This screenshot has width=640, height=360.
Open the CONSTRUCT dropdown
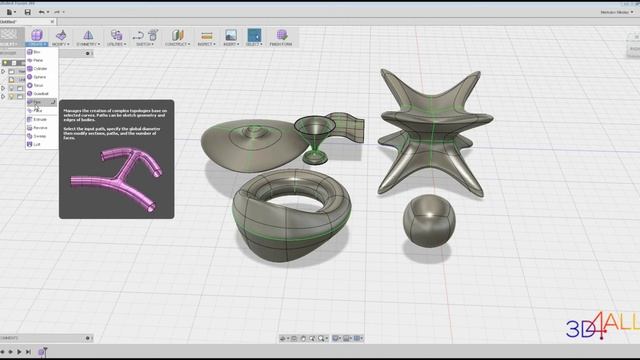tap(178, 44)
